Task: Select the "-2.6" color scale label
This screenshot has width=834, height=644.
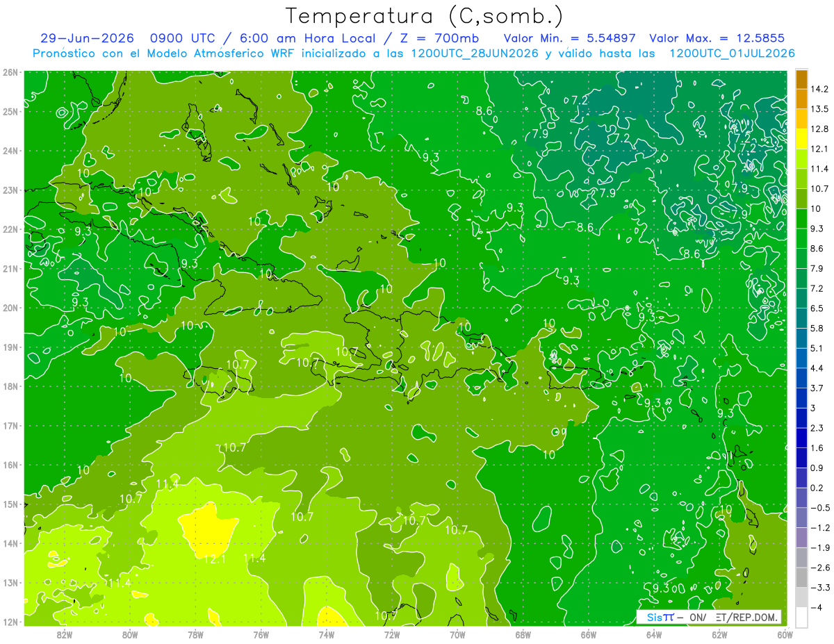Action: click(820, 568)
